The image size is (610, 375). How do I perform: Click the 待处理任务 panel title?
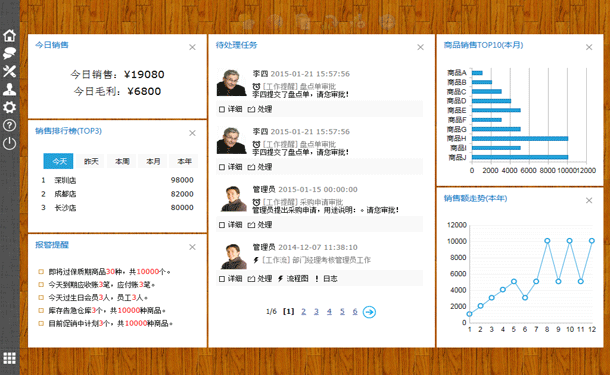pos(237,45)
